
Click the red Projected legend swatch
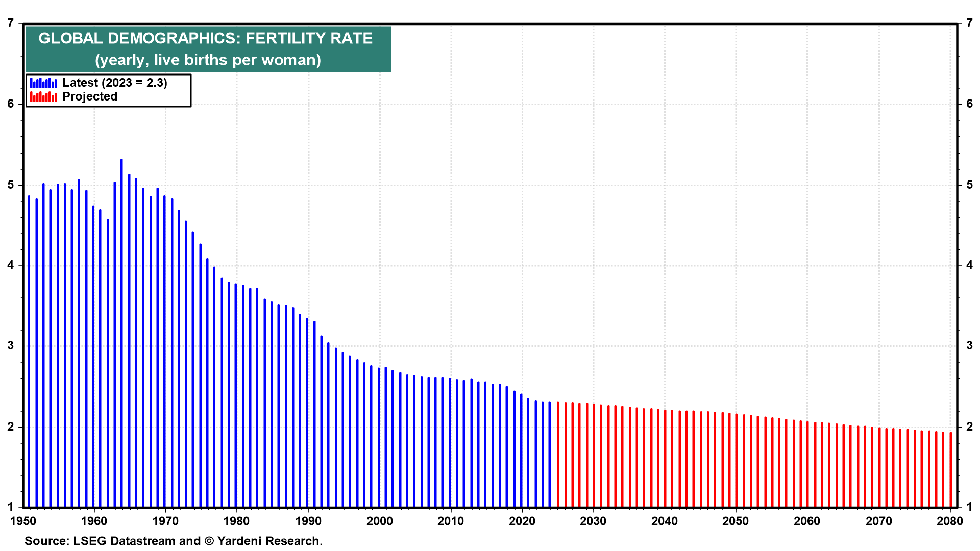pyautogui.click(x=43, y=97)
